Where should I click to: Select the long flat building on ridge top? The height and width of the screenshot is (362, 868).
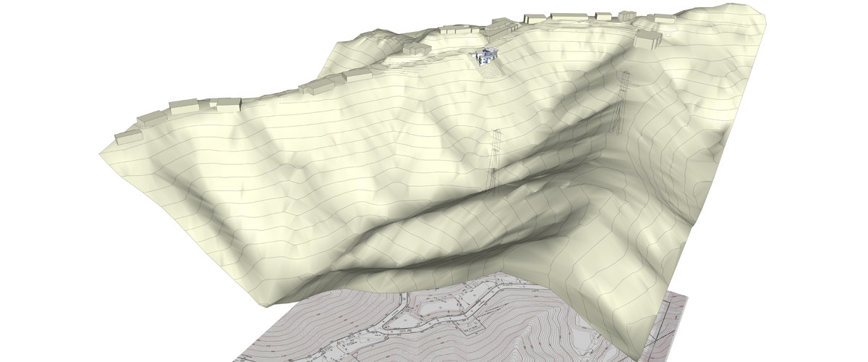tap(569, 16)
